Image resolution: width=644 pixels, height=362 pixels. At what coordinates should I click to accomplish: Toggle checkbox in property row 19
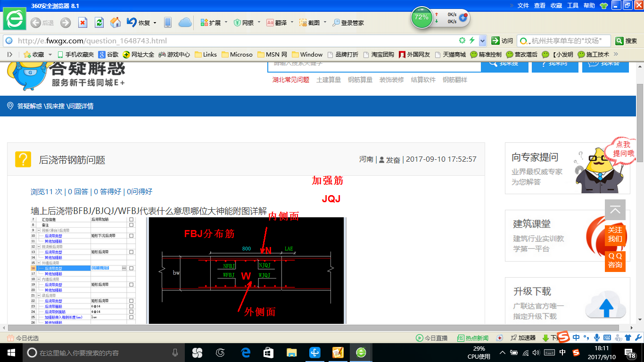coord(131,285)
